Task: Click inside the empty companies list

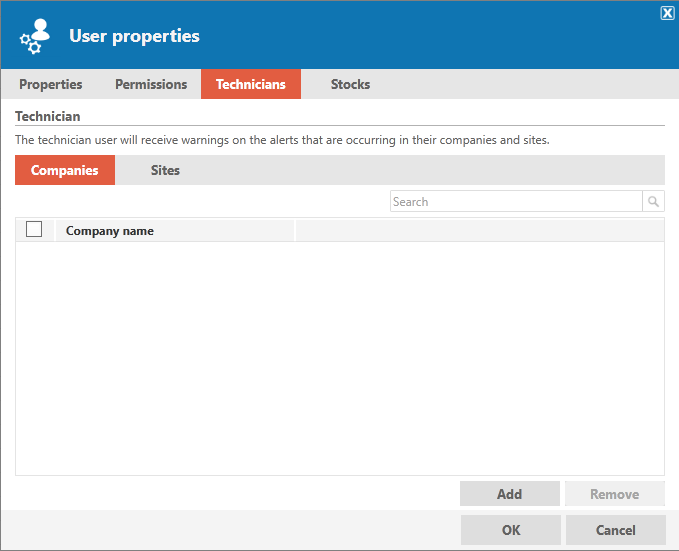Action: (x=340, y=359)
